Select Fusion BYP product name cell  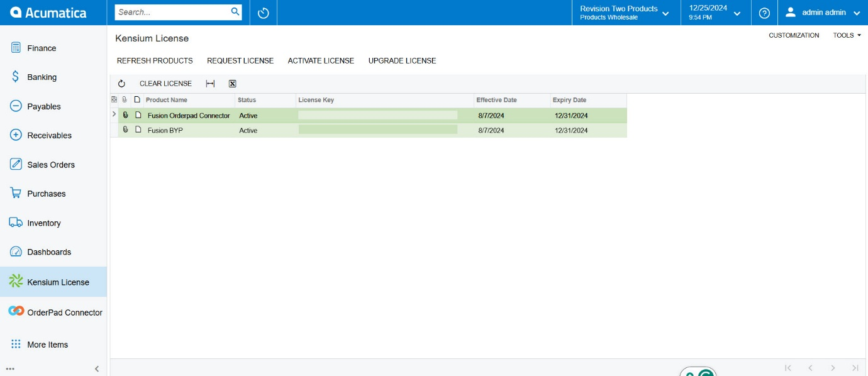click(189, 130)
